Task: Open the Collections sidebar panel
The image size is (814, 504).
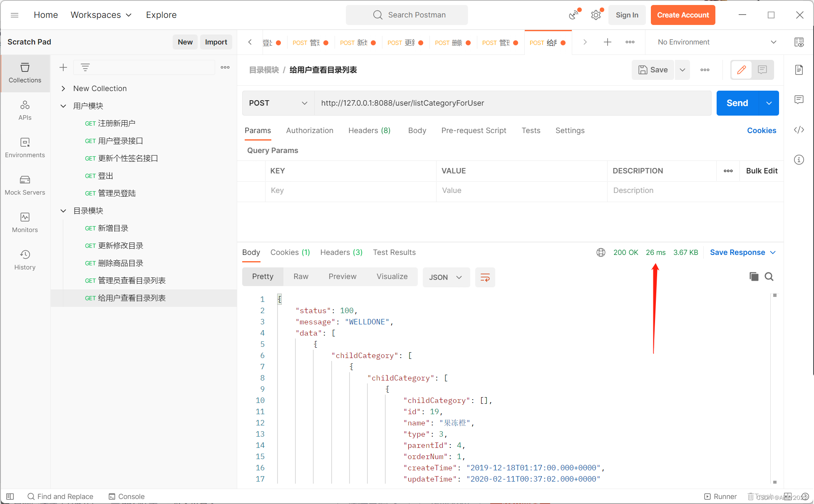Action: click(x=25, y=73)
